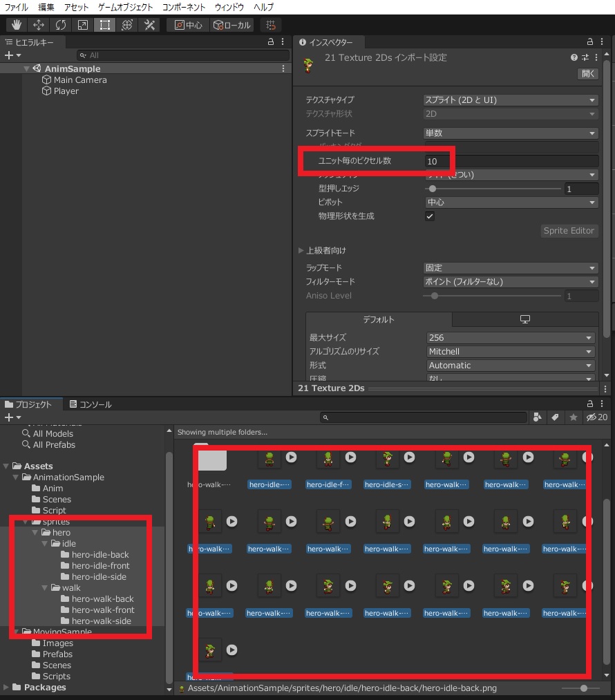
Task: Click Hierarchy create plus button
Action: coord(12,55)
